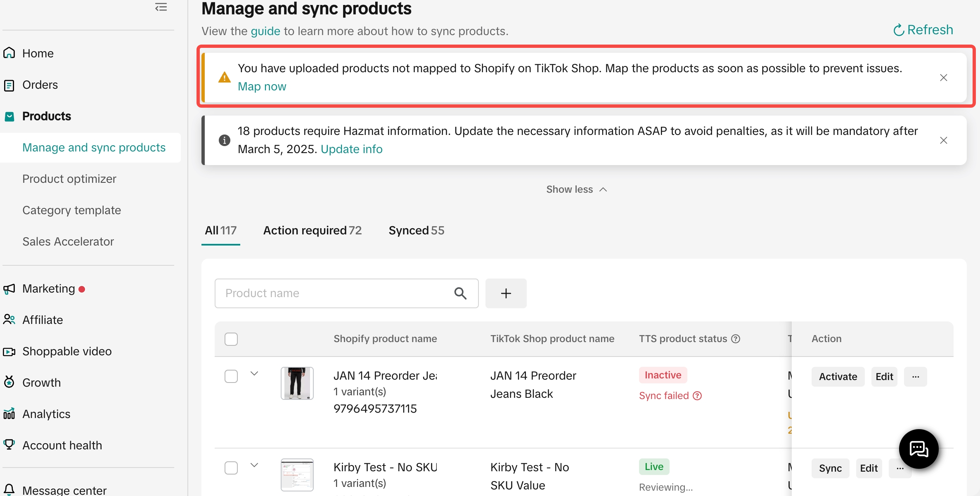Click the Map now link

pos(262,87)
